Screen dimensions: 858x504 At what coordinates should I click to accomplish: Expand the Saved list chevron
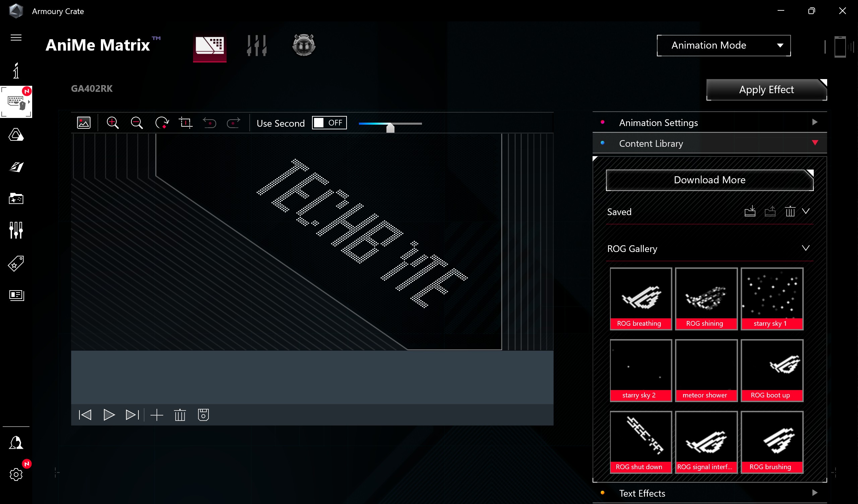[x=806, y=211]
